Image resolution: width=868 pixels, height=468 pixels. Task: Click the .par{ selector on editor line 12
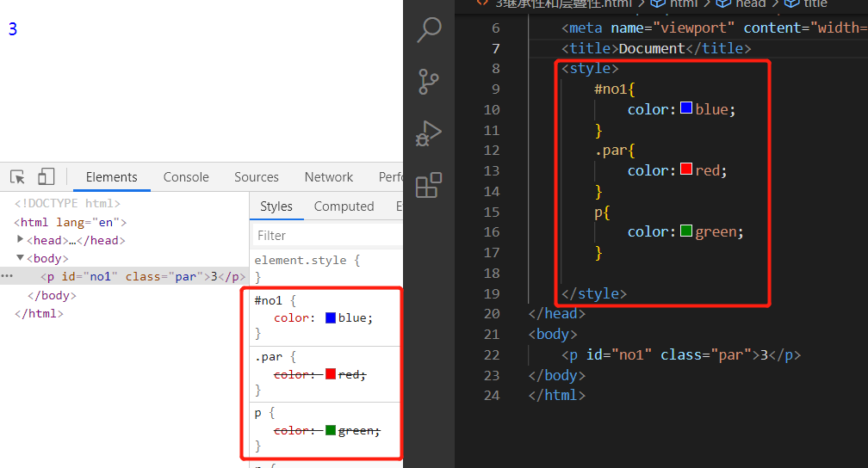(615, 151)
